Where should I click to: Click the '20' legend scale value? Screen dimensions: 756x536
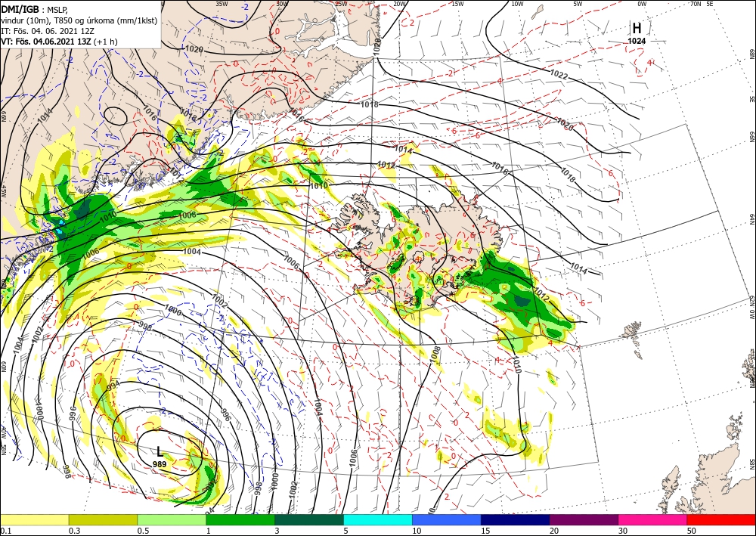554,531
